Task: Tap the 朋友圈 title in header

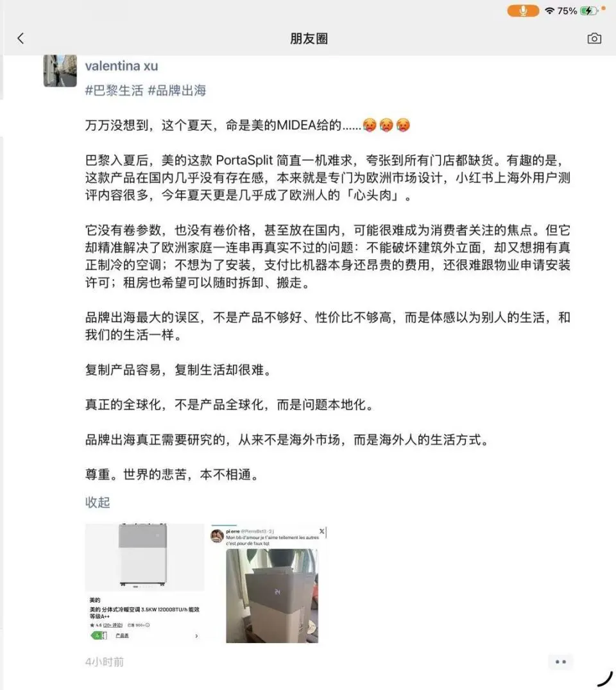Action: pyautogui.click(x=309, y=39)
